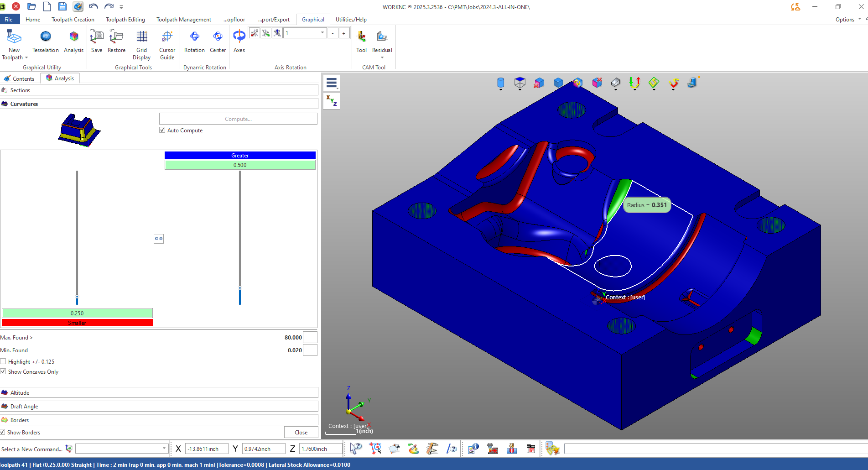The height and width of the screenshot is (470, 868).
Task: Open the axis rotation angle dropdown
Action: pyautogui.click(x=322, y=33)
